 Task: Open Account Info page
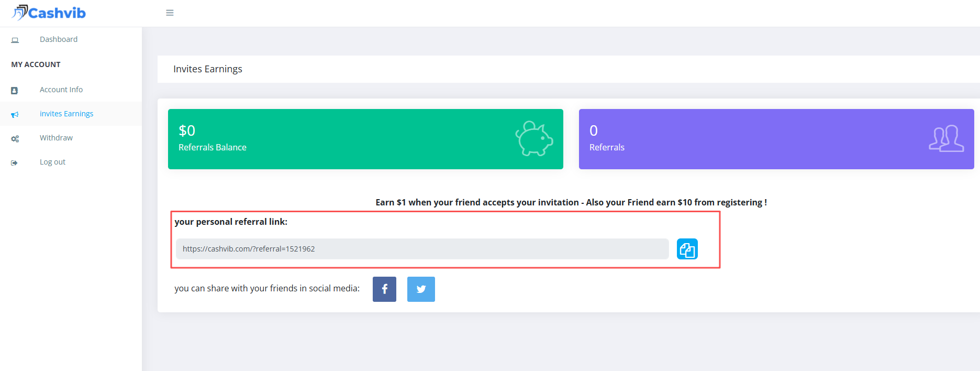tap(61, 90)
